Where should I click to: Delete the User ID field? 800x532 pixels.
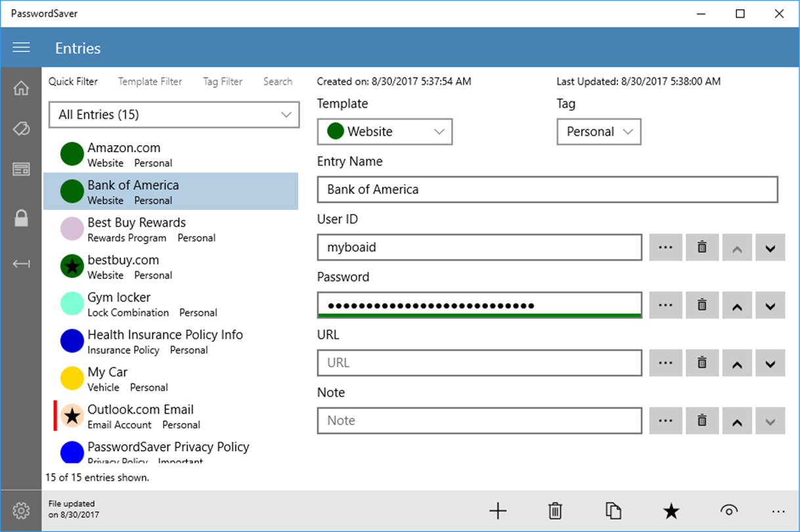point(702,248)
